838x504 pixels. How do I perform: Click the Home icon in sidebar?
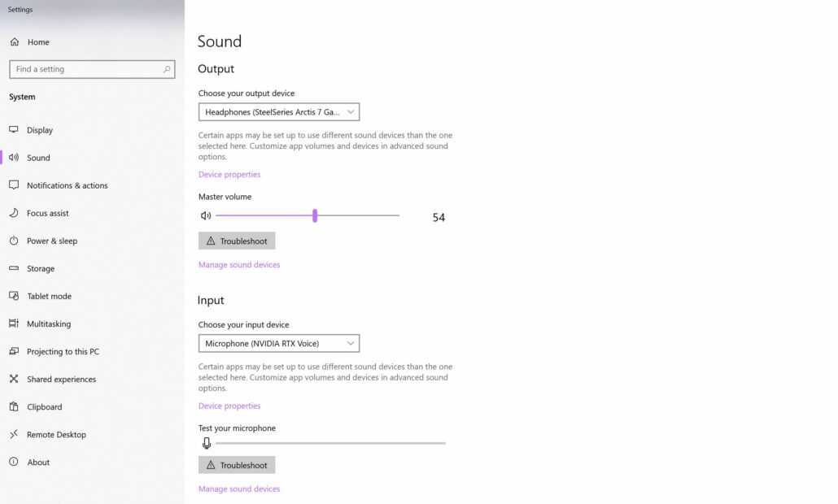15,42
